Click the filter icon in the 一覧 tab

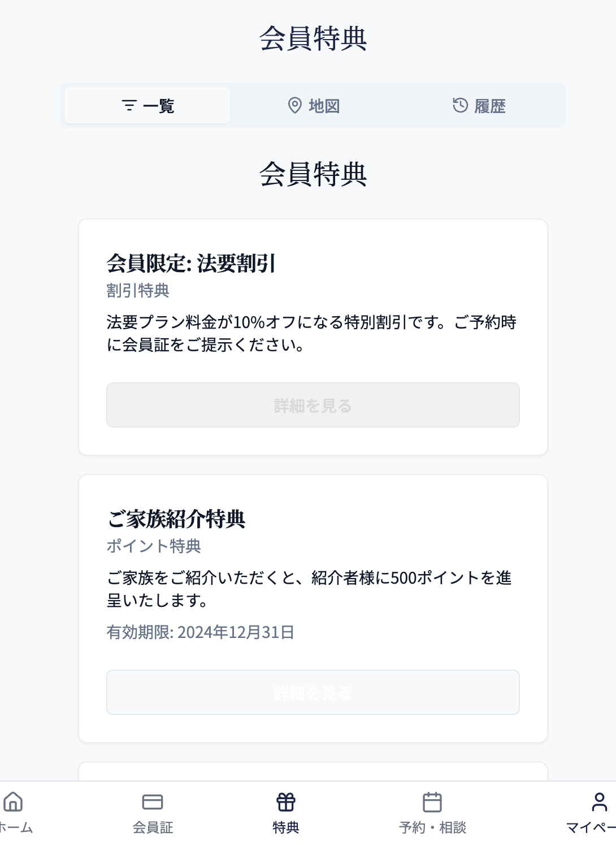coord(129,106)
